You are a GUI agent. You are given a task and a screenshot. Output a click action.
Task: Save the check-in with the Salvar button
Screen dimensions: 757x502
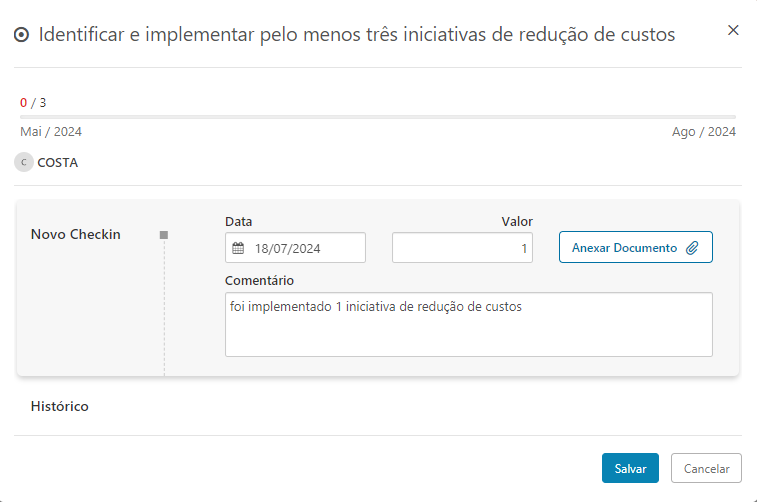[630, 468]
